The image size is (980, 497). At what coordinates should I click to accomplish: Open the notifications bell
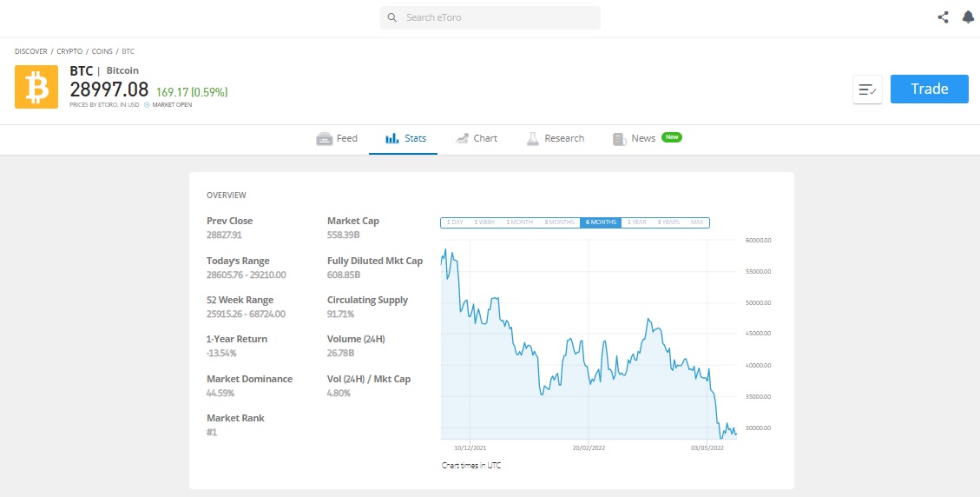(x=968, y=17)
